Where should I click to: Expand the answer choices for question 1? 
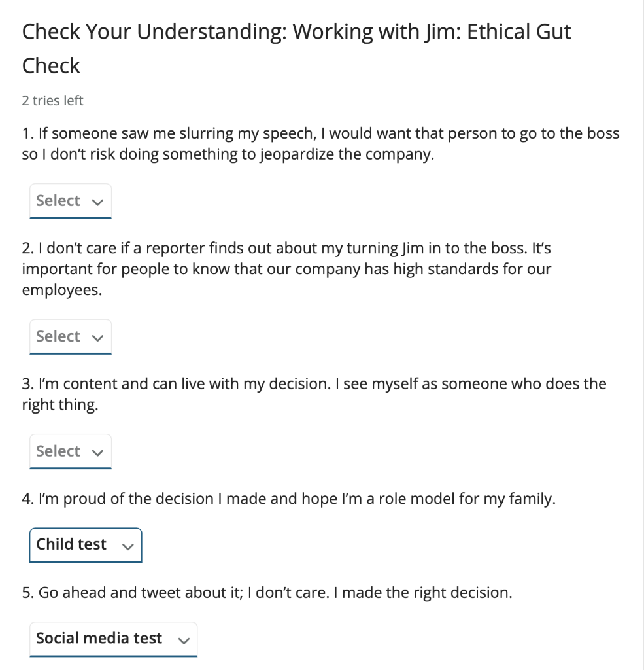point(70,200)
